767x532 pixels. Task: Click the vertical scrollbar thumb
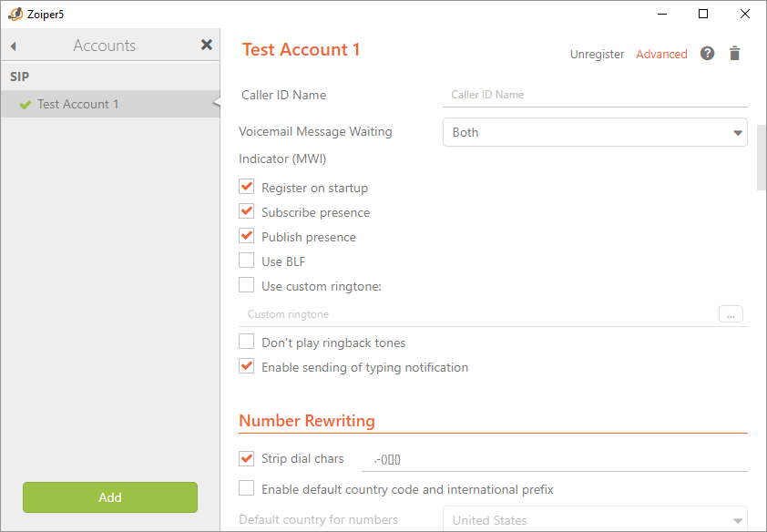click(x=762, y=157)
